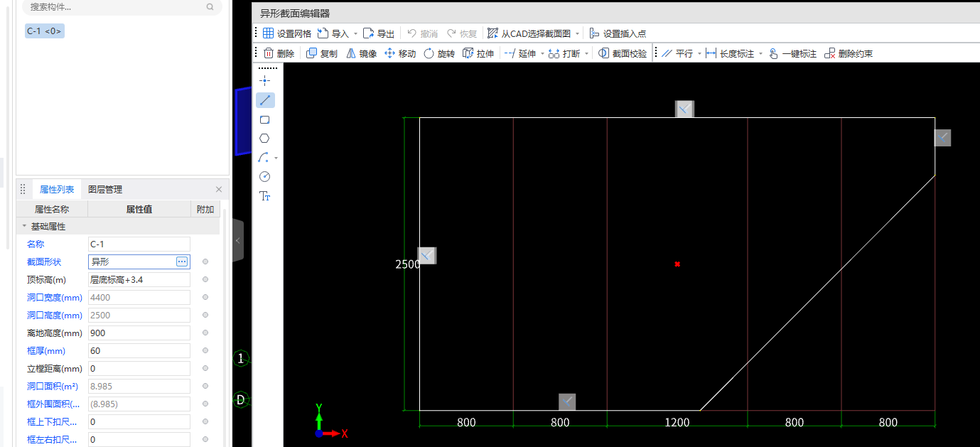Select the 镜像 mirror tool
The height and width of the screenshot is (447, 980).
pos(361,53)
